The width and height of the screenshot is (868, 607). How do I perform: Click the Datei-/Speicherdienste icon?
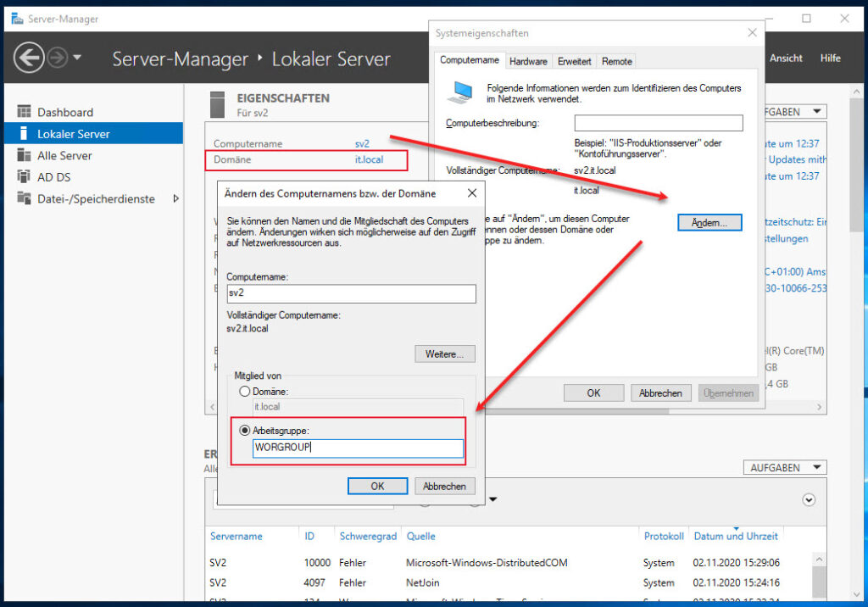(24, 198)
